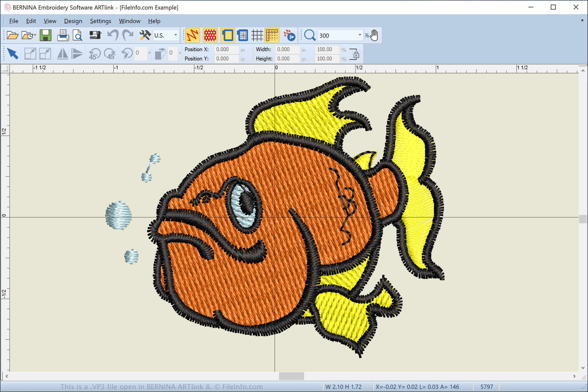
Task: Click the horizontal scrollbar thumb
Action: [291, 376]
